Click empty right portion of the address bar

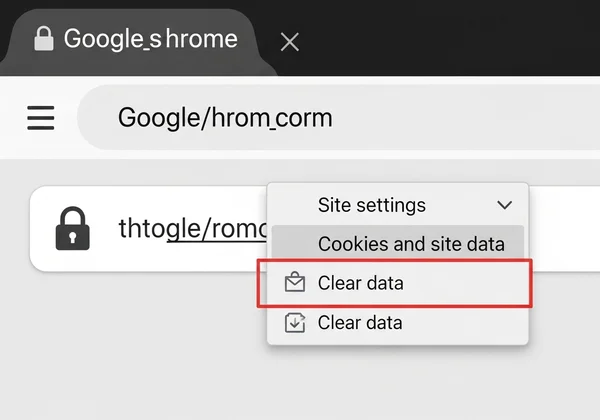tap(467, 117)
